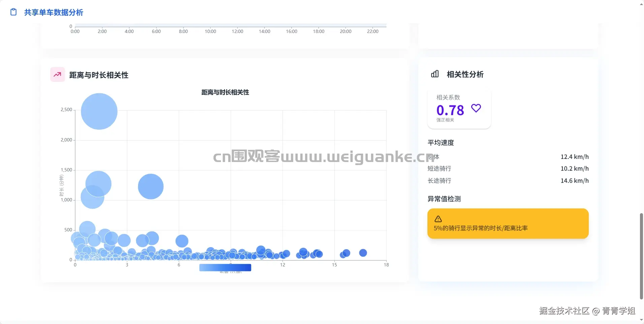Image resolution: width=644 pixels, height=324 pixels.
Task: Click the scrollbar up arrow at the page top
Action: (641, 4)
